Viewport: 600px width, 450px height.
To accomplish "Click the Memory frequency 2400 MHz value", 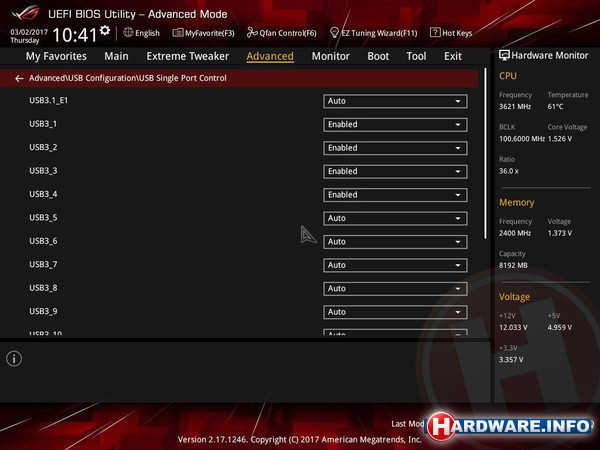I will pos(515,233).
